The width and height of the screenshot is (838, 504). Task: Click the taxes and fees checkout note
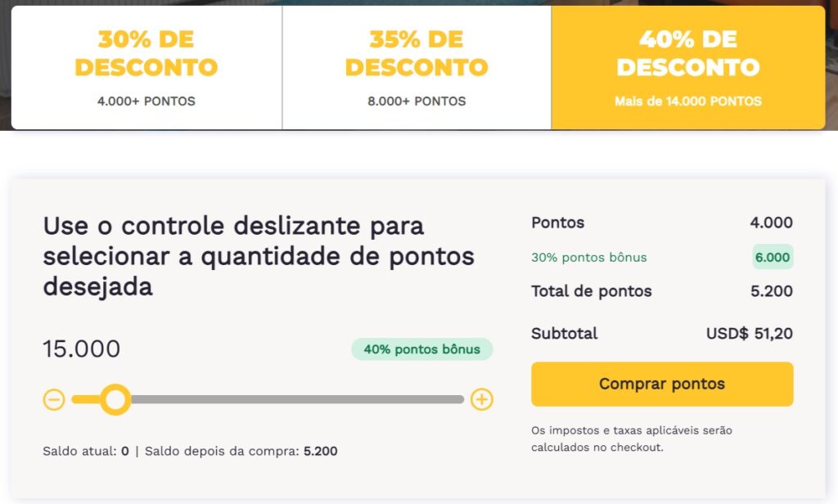click(632, 439)
